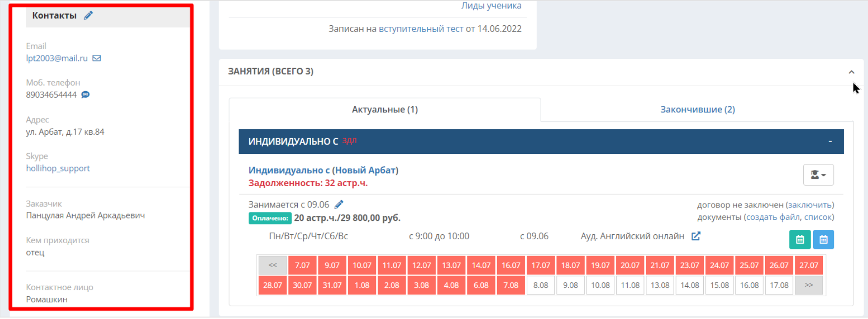This screenshot has width=868, height=319.
Task: Select the 28.07 lesson date cell
Action: coord(273,285)
